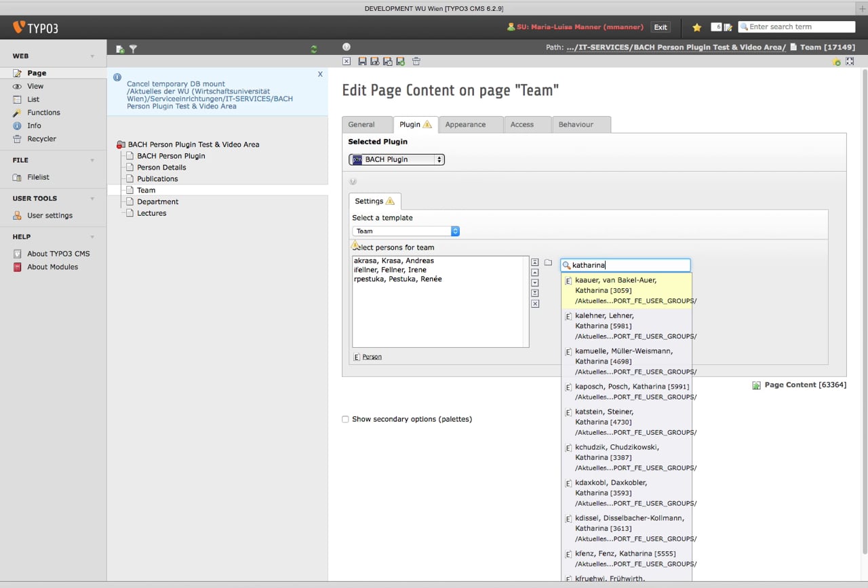
Task: Switch to the Appearance tab
Action: click(x=471, y=125)
